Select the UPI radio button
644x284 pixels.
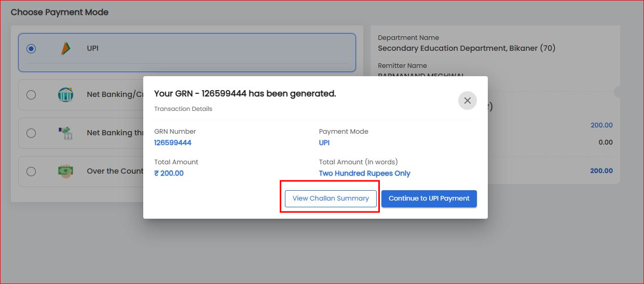[31, 49]
